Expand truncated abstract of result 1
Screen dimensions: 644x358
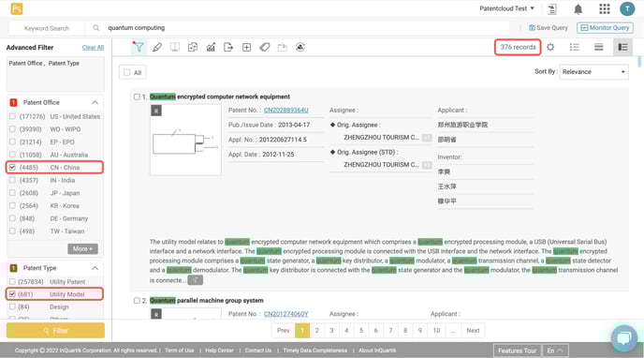click(x=195, y=280)
